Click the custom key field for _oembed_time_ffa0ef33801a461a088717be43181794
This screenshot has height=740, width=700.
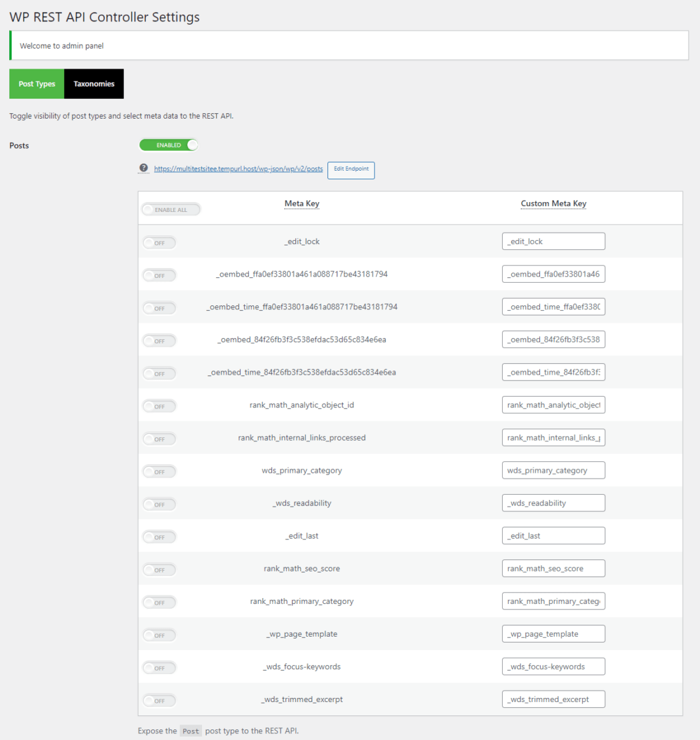(554, 307)
